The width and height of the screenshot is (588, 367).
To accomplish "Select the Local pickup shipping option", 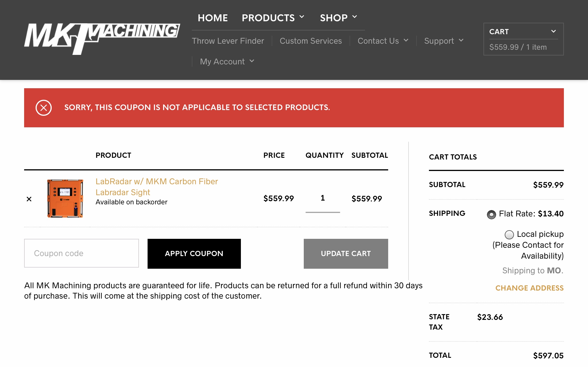I will [509, 235].
